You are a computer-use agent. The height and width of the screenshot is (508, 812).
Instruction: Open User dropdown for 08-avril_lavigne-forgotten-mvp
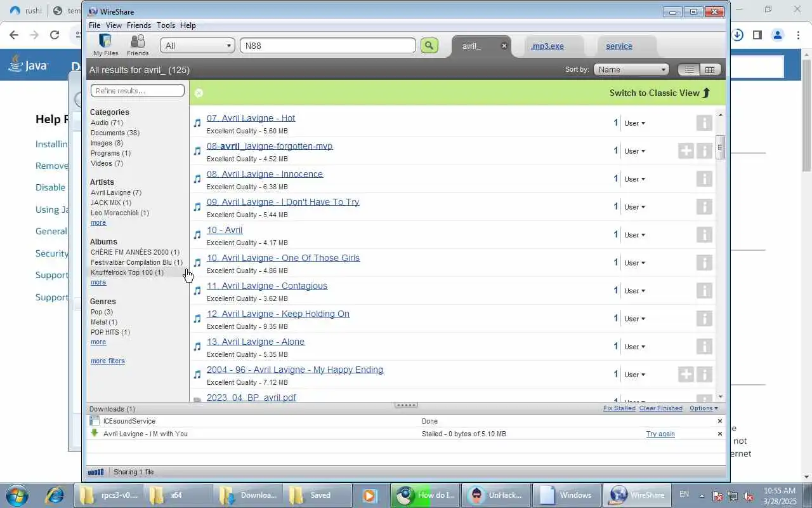634,151
